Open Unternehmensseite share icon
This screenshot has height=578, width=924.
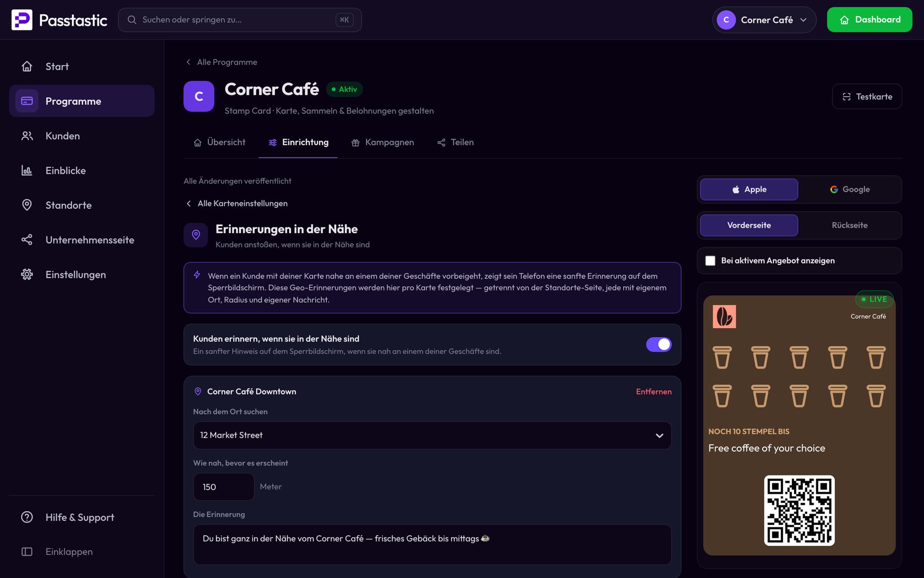coord(27,240)
